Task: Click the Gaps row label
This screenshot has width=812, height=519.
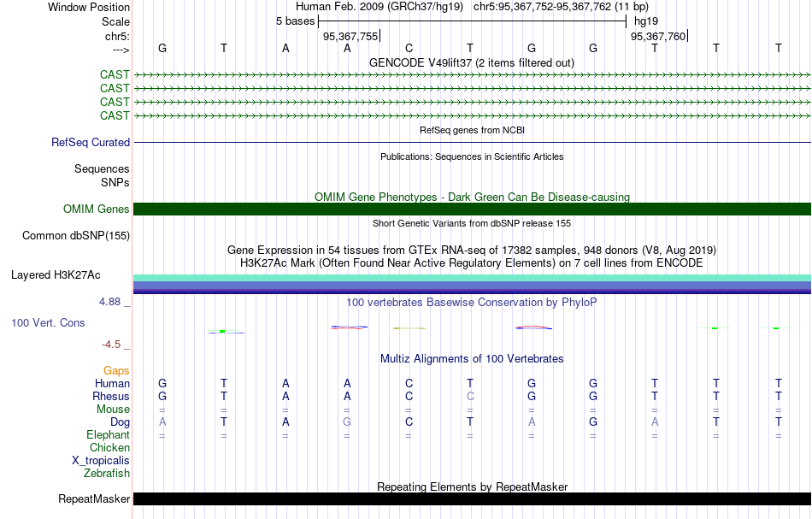Action: pos(116,370)
